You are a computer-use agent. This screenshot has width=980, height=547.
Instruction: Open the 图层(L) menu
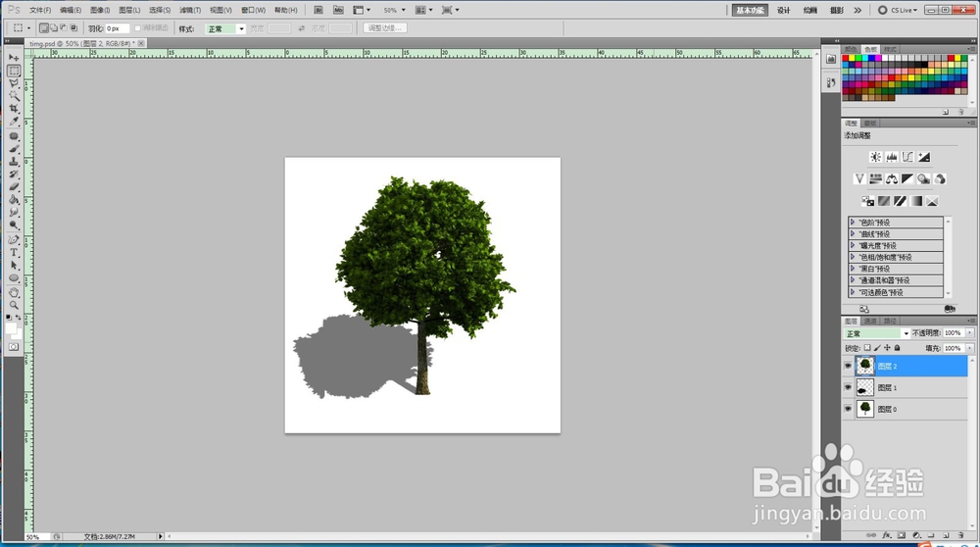(x=130, y=10)
